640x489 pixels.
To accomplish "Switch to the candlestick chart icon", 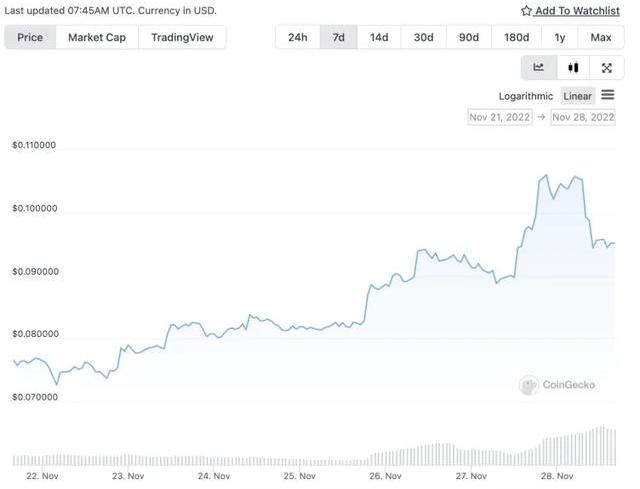I will pyautogui.click(x=573, y=68).
